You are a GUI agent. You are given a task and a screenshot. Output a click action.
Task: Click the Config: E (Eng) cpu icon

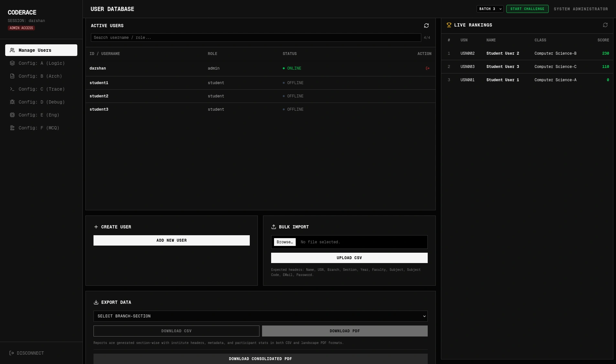pos(12,115)
